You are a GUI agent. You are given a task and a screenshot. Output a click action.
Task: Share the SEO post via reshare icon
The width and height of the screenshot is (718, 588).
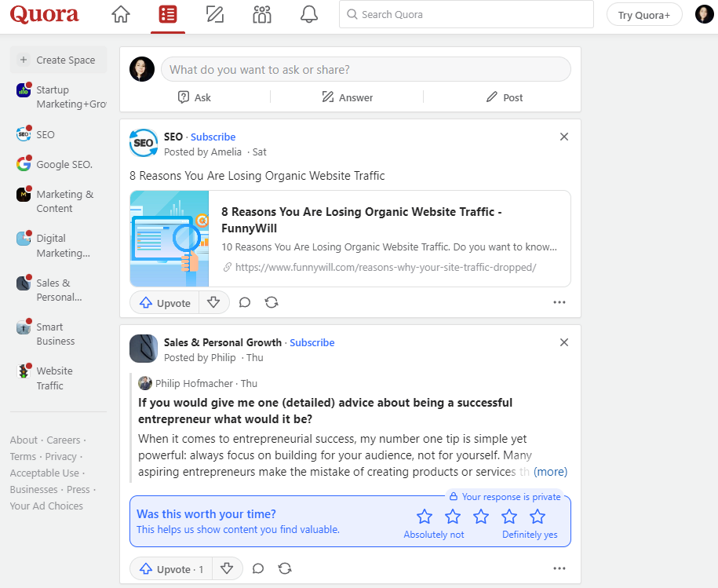[x=272, y=302]
